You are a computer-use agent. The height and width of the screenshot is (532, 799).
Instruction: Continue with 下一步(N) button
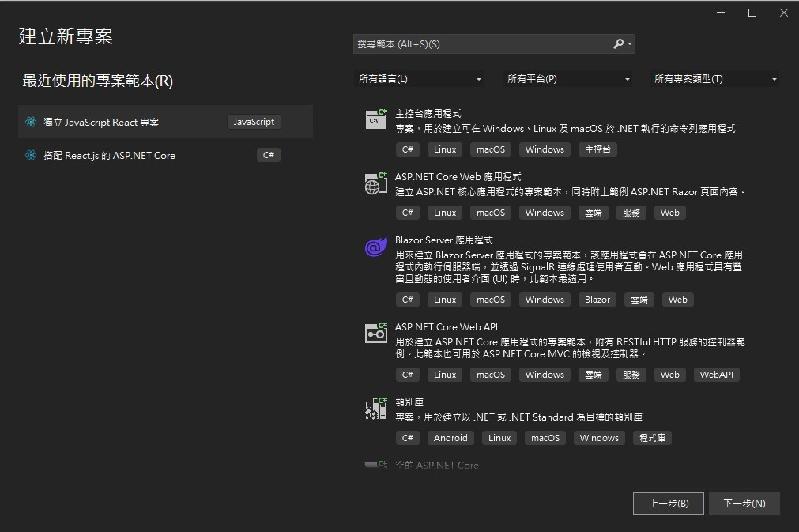tap(744, 504)
